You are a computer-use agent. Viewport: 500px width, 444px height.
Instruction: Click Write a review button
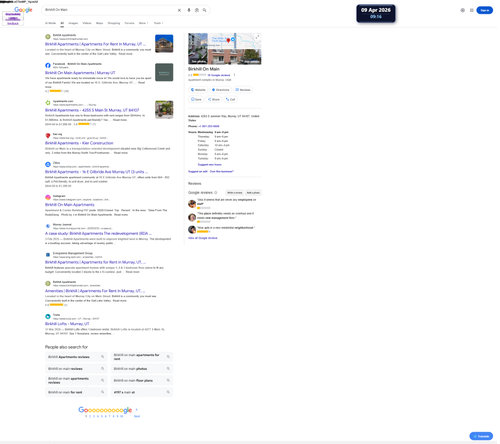pos(236,194)
